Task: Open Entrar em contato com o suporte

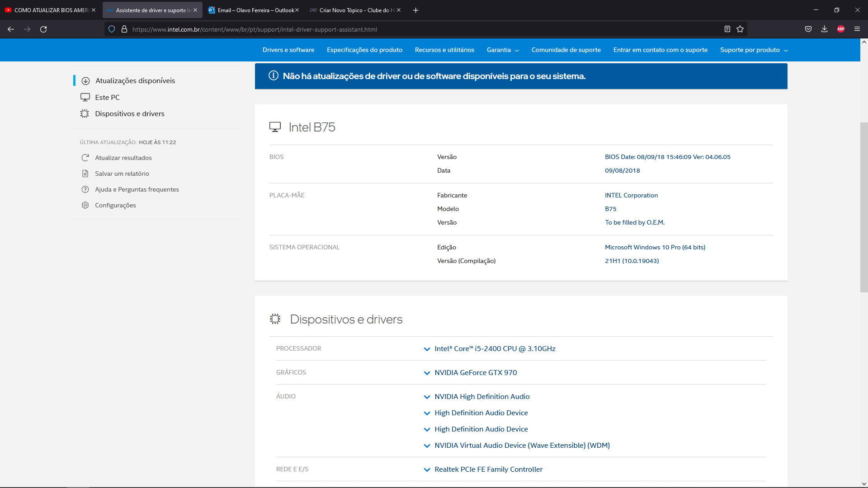Action: click(660, 50)
